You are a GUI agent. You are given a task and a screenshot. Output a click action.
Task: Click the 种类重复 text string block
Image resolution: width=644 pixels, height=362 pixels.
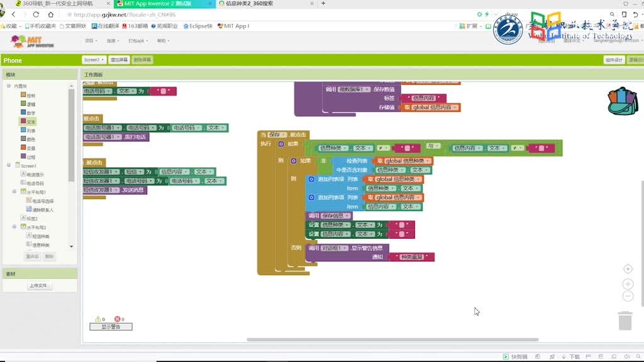point(412,257)
